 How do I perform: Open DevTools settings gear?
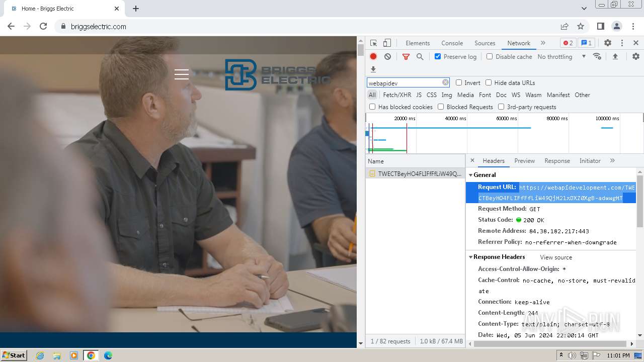(608, 43)
